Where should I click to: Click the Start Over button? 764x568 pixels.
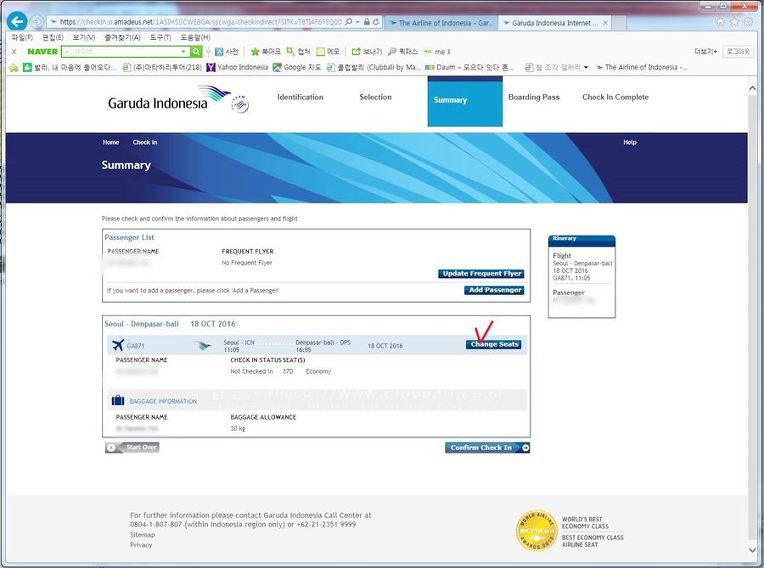(x=132, y=447)
